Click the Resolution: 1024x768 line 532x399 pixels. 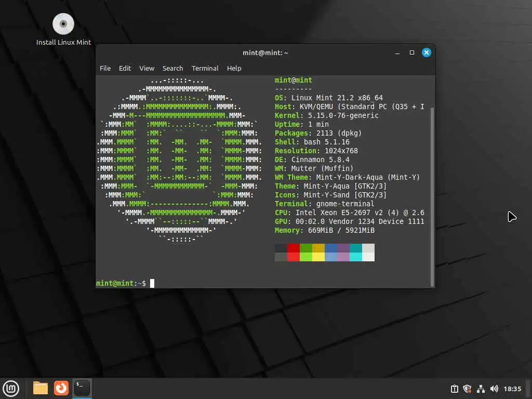316,151
